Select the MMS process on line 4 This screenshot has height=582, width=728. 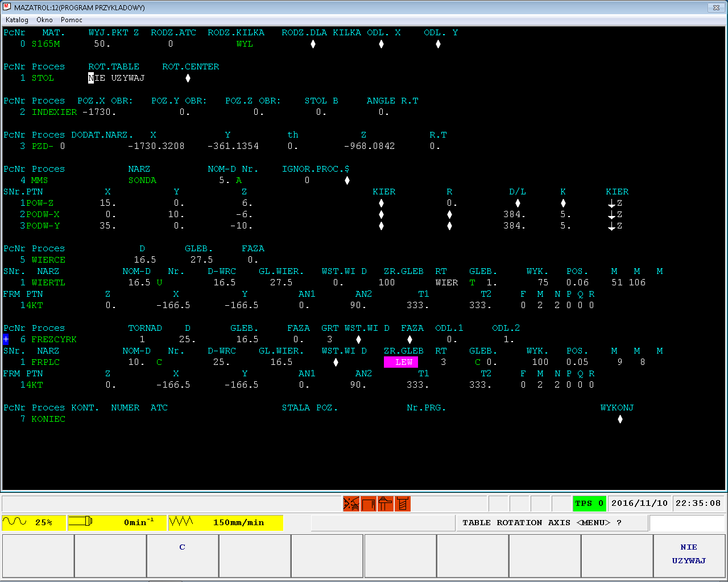[40, 180]
